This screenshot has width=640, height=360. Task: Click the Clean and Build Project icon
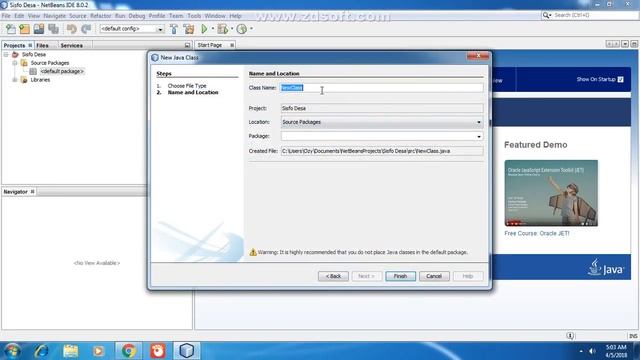point(189,29)
